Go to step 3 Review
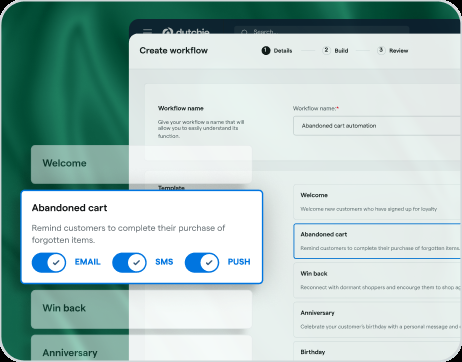Image resolution: width=462 pixels, height=362 pixels. click(392, 50)
